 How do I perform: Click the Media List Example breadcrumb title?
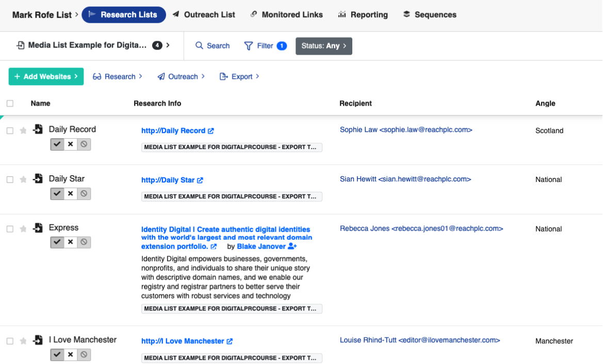point(88,45)
